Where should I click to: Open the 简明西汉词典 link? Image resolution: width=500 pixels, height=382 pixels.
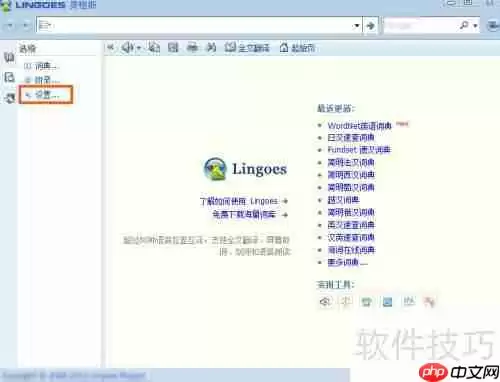click(351, 175)
